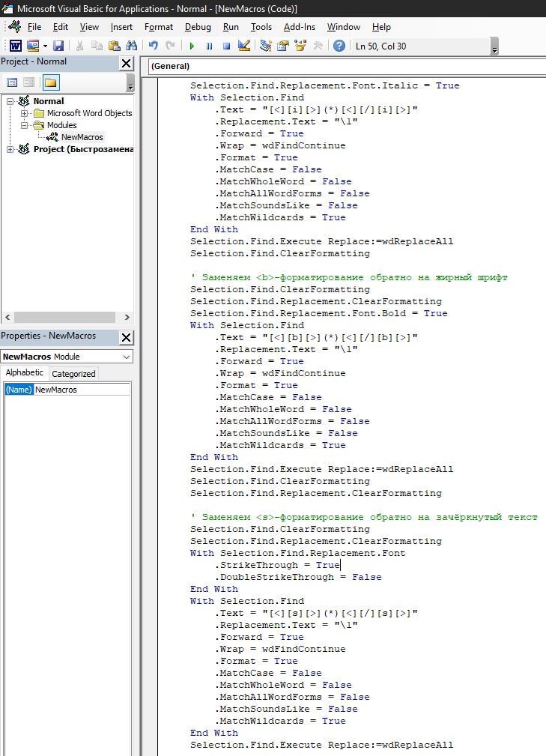Click the Find binoculars icon
This screenshot has height=756, width=546.
132,46
